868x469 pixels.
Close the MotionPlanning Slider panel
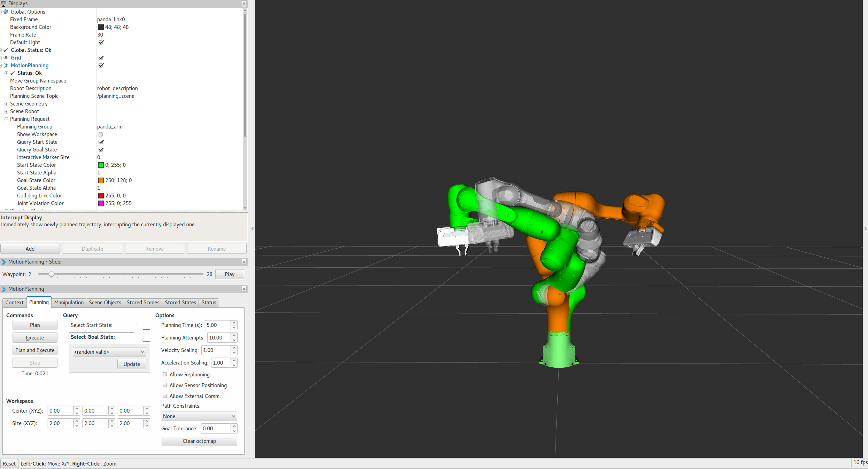coord(244,262)
